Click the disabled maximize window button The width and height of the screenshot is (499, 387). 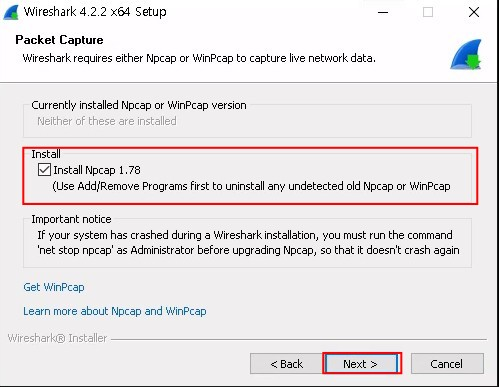coord(428,12)
